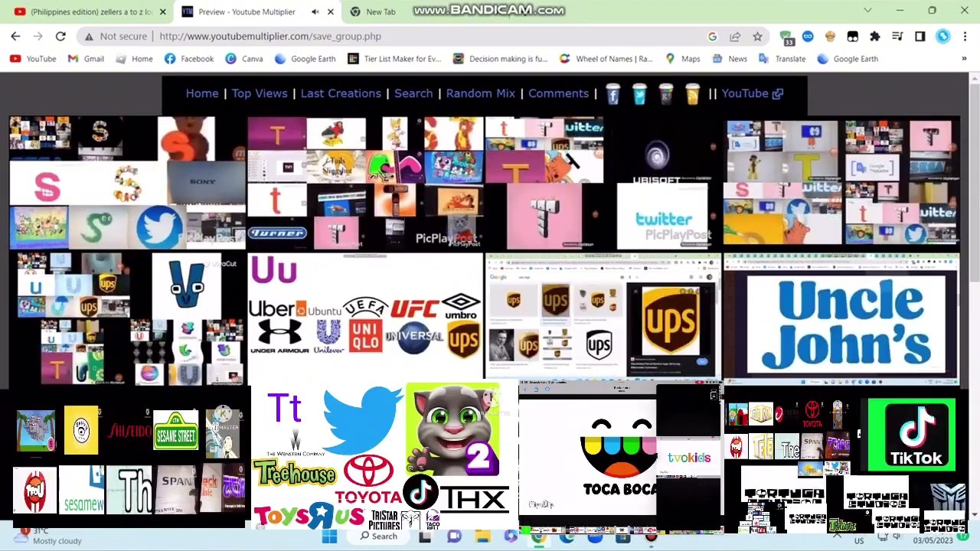Click the Not secure warning icon

(x=90, y=36)
